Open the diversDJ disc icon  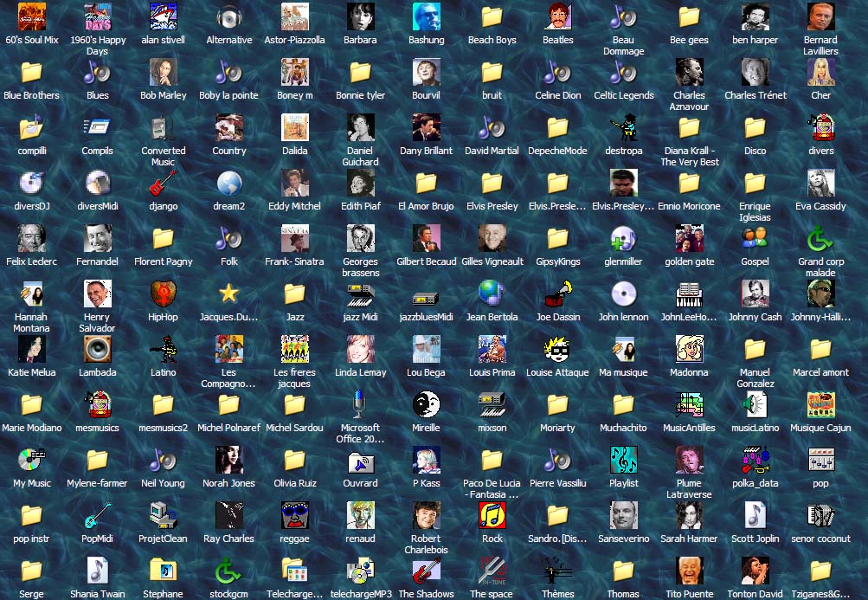[31, 183]
